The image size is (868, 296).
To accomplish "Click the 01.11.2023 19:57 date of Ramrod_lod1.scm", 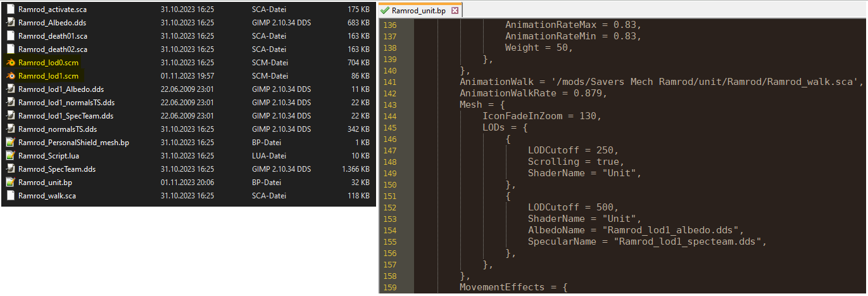I will coord(187,75).
